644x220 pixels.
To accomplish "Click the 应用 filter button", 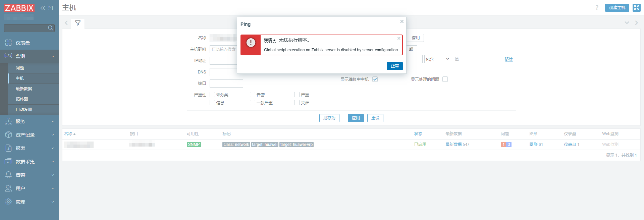I will [356, 118].
